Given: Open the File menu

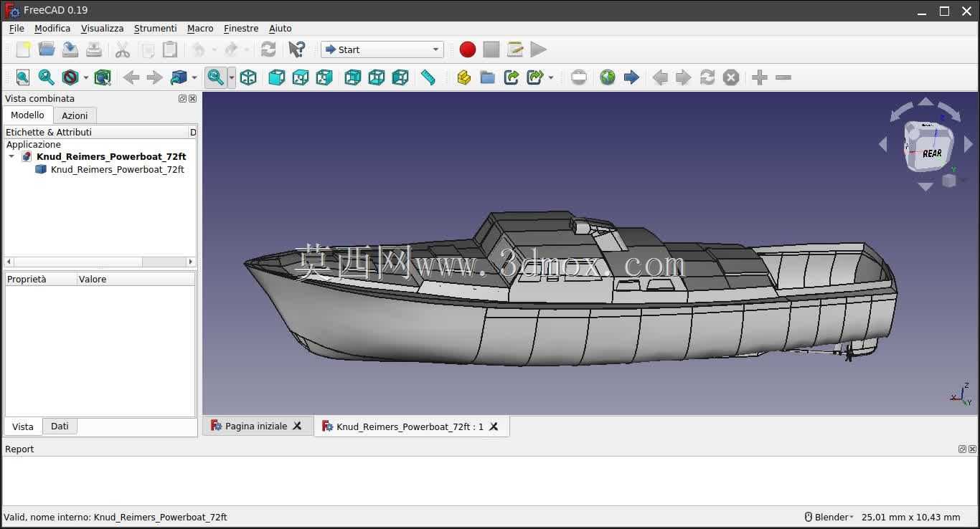Looking at the screenshot, I should tap(17, 28).
